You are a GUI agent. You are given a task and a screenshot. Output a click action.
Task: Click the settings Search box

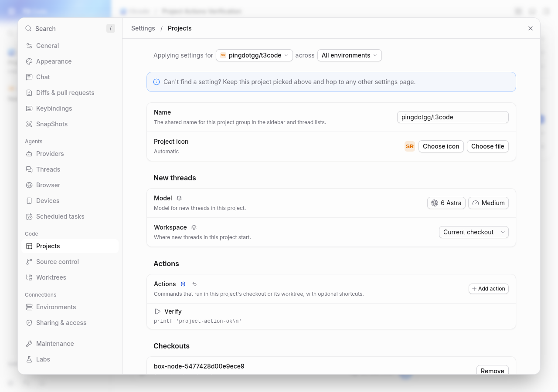coord(70,29)
